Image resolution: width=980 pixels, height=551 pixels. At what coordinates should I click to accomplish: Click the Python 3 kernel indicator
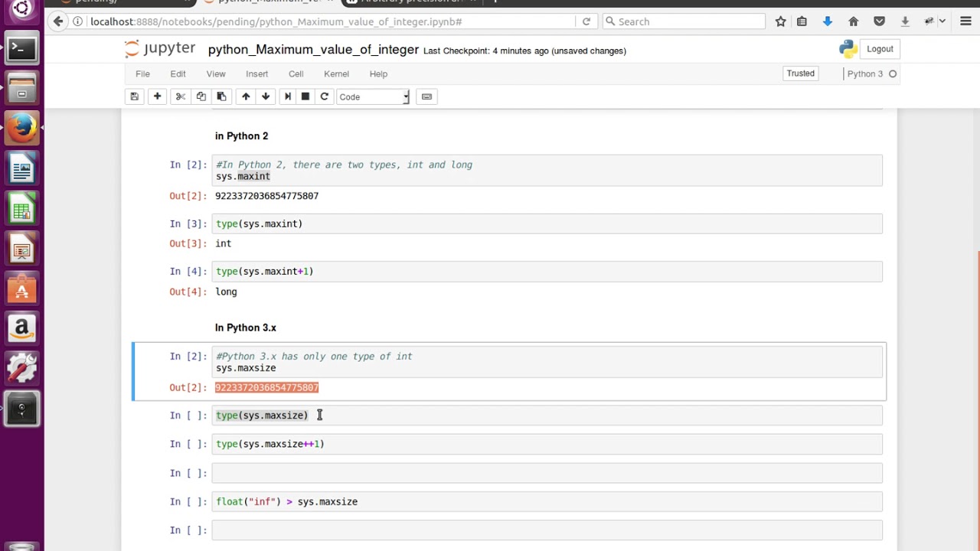(x=871, y=73)
